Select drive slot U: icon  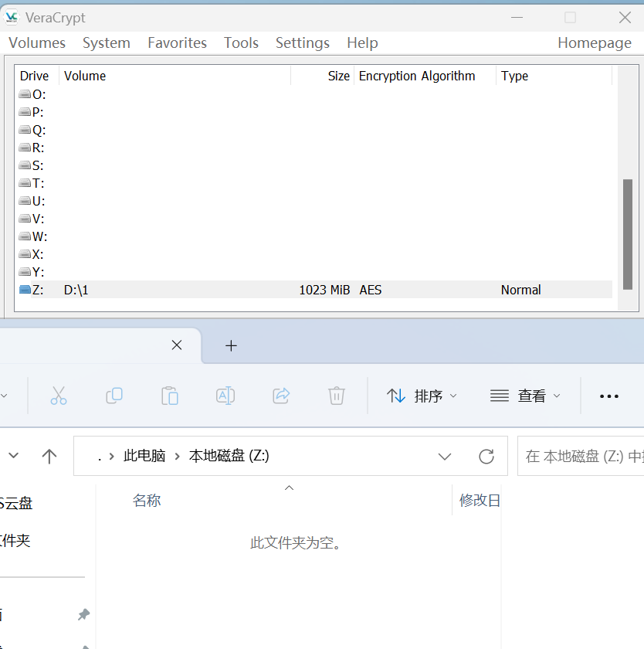tap(25, 201)
